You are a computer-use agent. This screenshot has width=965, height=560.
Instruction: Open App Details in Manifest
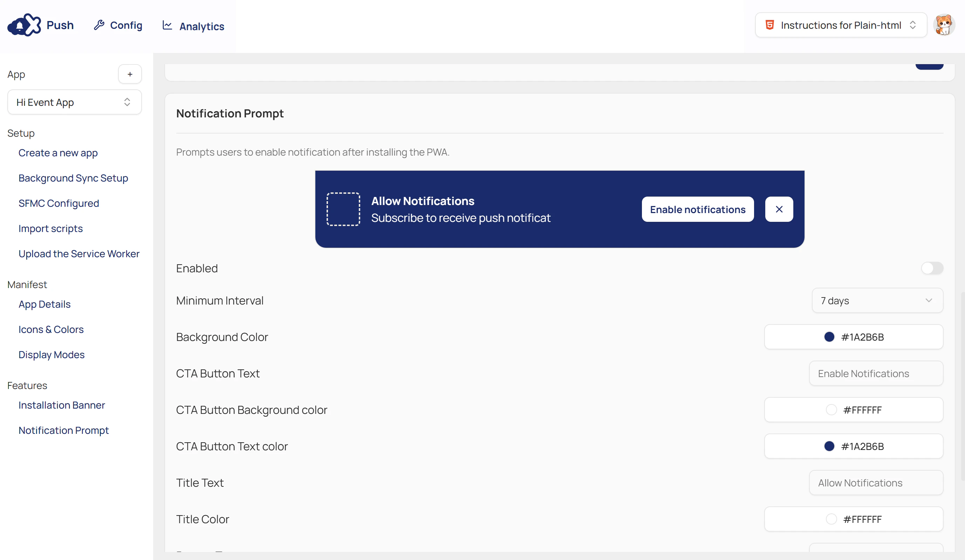click(45, 304)
